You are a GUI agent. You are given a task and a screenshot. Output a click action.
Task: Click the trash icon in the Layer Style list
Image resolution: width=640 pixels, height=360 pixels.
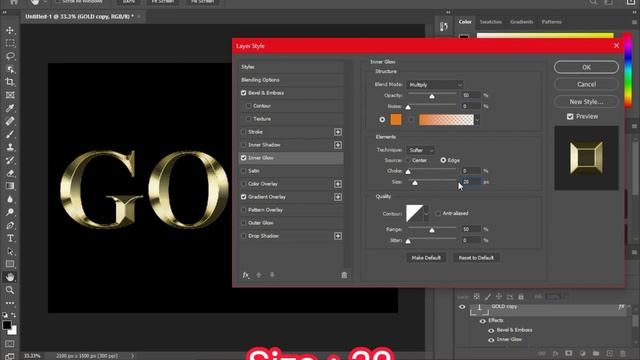click(x=344, y=276)
